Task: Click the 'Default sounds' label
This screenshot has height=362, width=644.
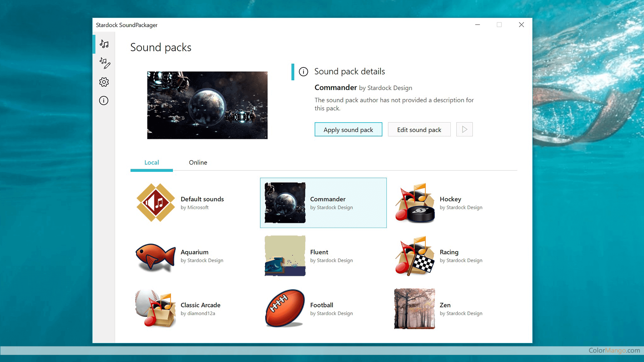Action: click(202, 199)
